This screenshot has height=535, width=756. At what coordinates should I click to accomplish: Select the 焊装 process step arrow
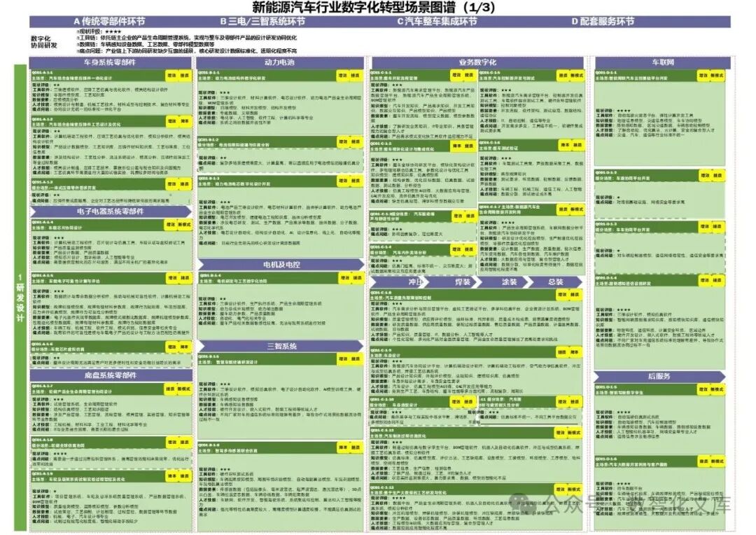453,282
